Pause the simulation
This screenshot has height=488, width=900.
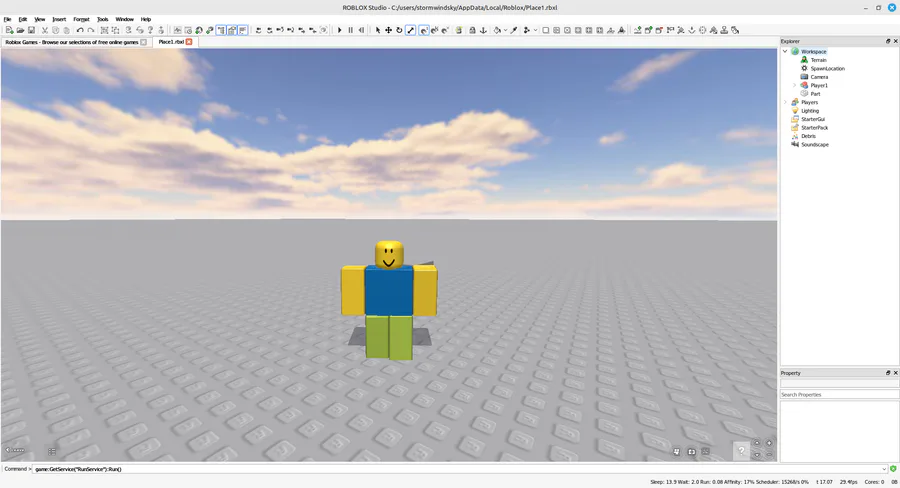351,30
